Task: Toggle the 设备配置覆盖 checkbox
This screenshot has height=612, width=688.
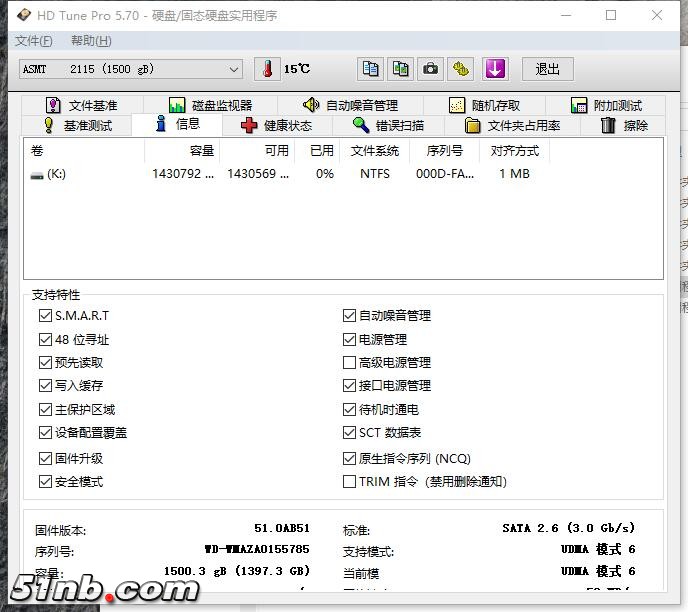Action: pos(45,433)
